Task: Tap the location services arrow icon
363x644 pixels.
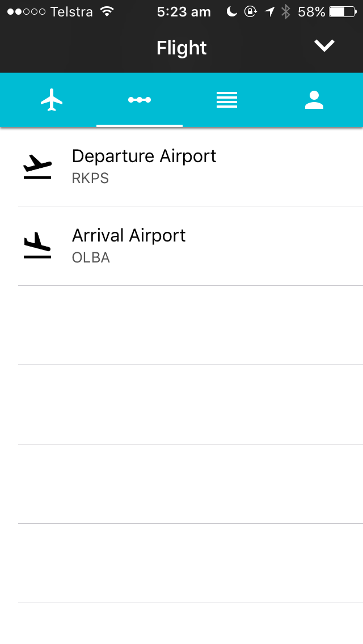Action: pyautogui.click(x=269, y=11)
